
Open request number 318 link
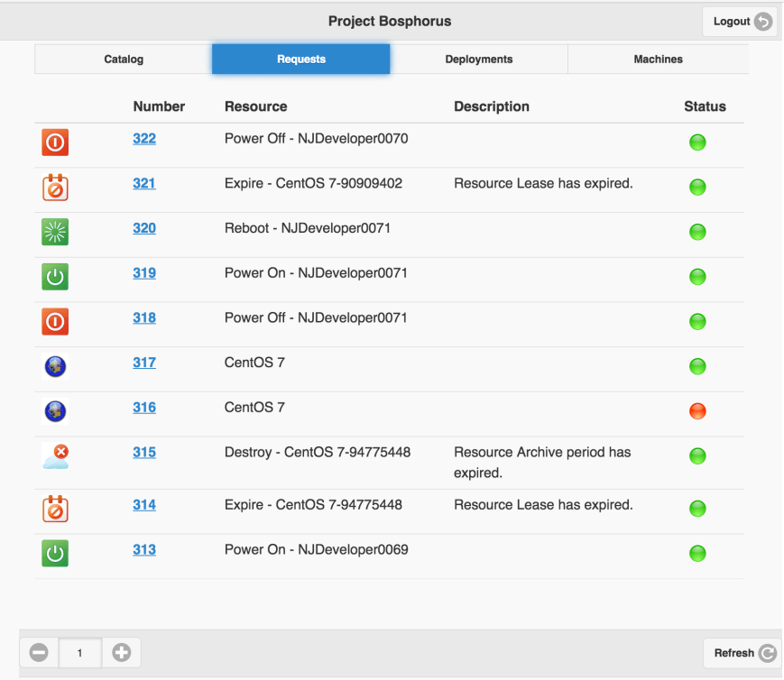coord(144,317)
